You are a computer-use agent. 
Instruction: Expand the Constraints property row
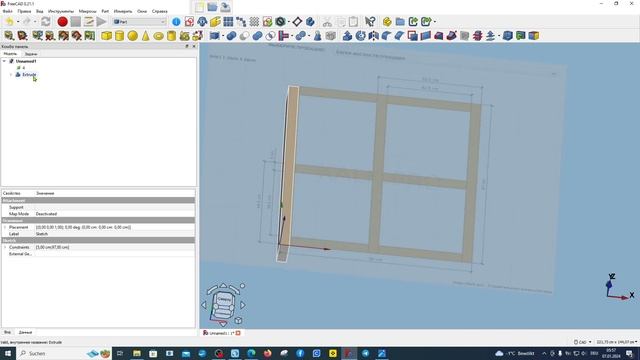point(5,247)
